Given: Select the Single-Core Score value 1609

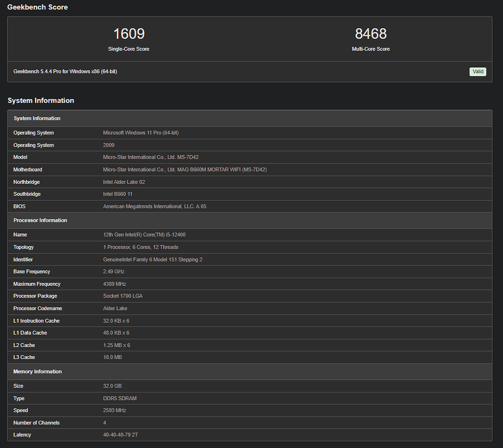Looking at the screenshot, I should click(x=128, y=33).
